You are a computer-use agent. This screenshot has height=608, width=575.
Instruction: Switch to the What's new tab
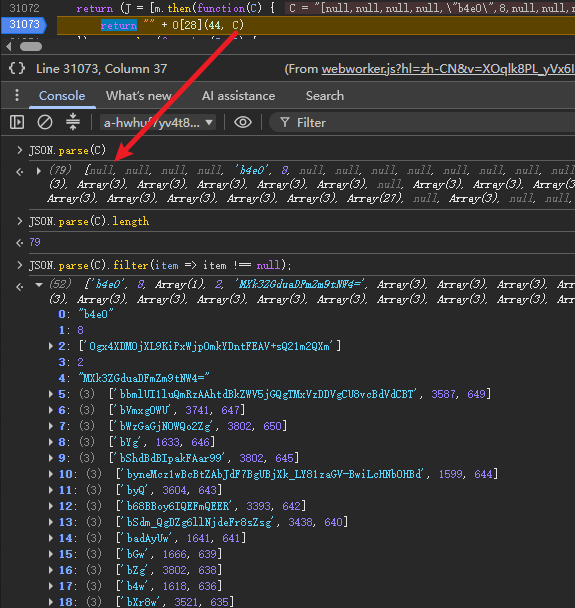[138, 96]
